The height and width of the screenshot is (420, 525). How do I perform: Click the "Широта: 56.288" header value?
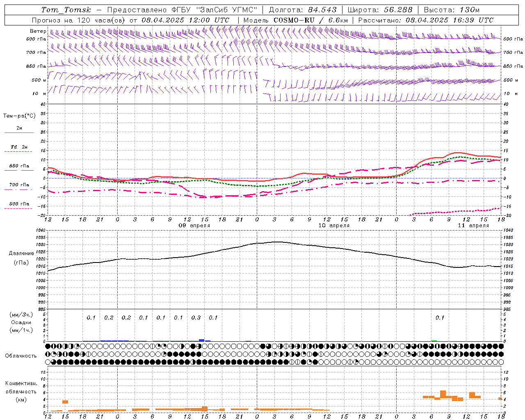tap(380, 10)
